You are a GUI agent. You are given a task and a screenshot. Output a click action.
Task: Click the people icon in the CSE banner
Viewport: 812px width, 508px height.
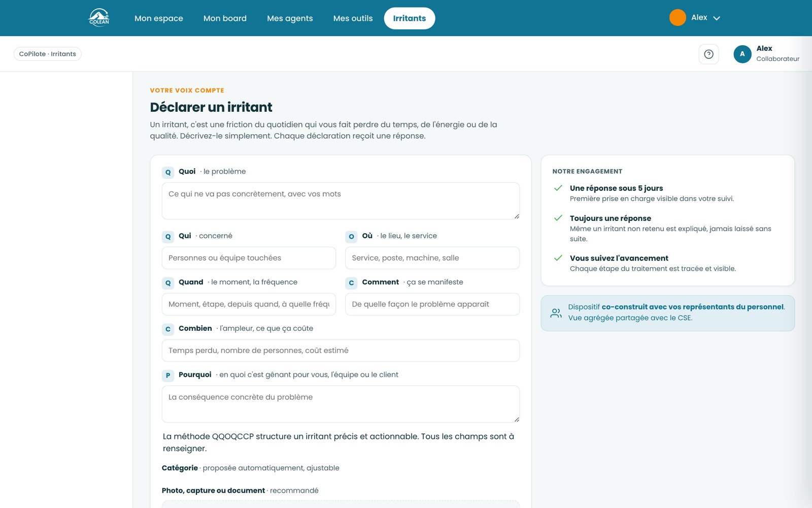tap(556, 313)
